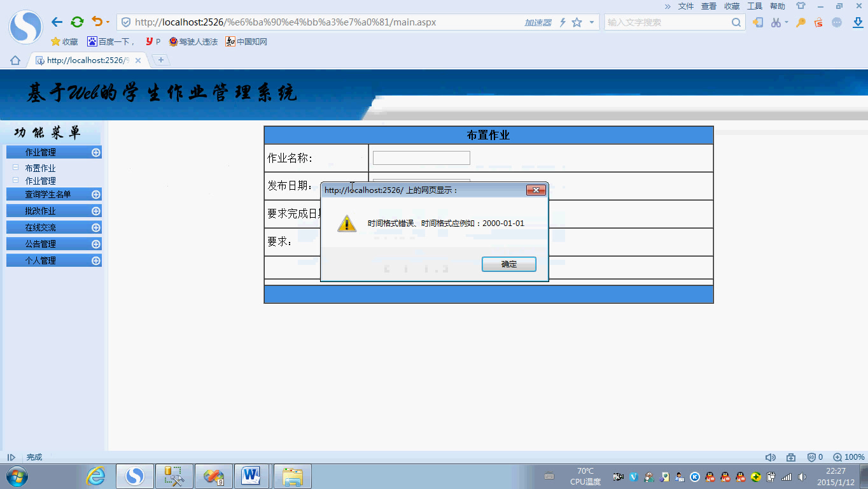Screen dimensions: 868x489
Task: Open a QQ penguin icon in system tray
Action: pyautogui.click(x=709, y=478)
